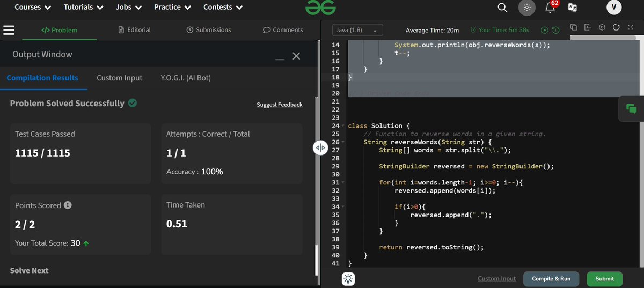Viewport: 644px width, 288px height.
Task: Click the output panel scrollbar
Action: pos(317,260)
